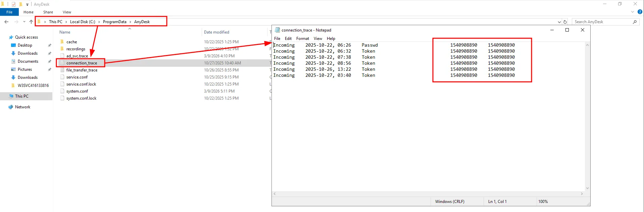Select the Downloads icon under Quick access
This screenshot has width=644, height=212.
(x=13, y=53)
